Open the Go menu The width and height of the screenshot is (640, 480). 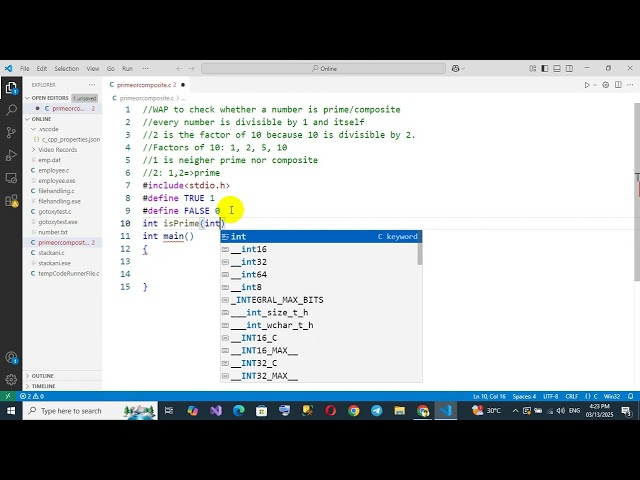111,69
